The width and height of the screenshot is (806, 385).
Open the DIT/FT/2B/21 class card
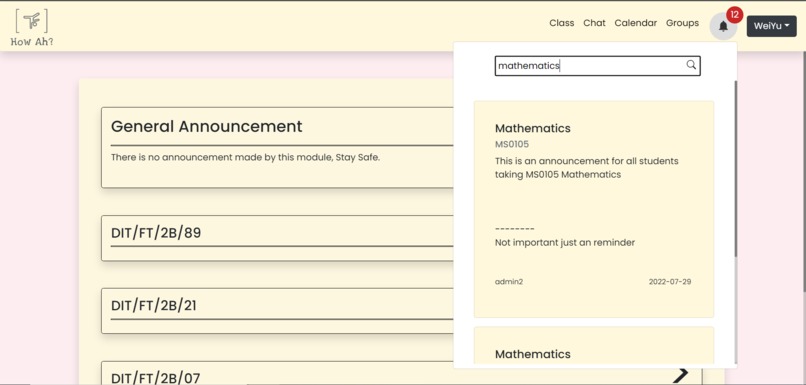[278, 310]
